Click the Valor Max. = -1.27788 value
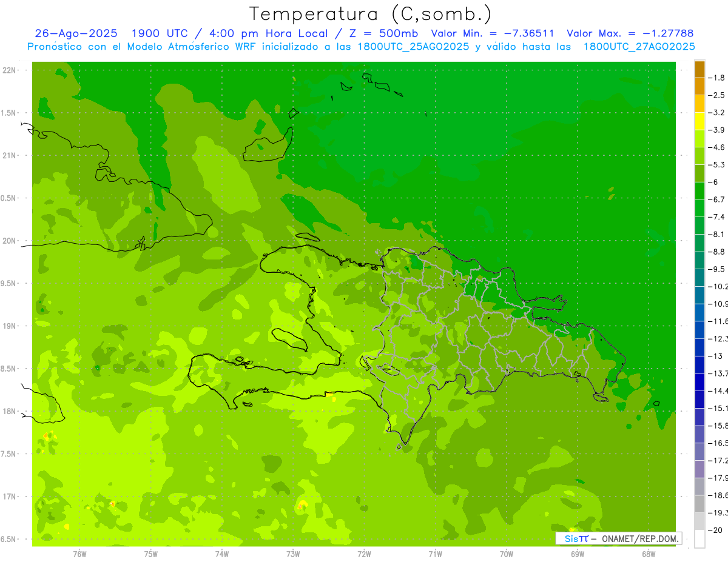The image size is (728, 562). pos(630,33)
